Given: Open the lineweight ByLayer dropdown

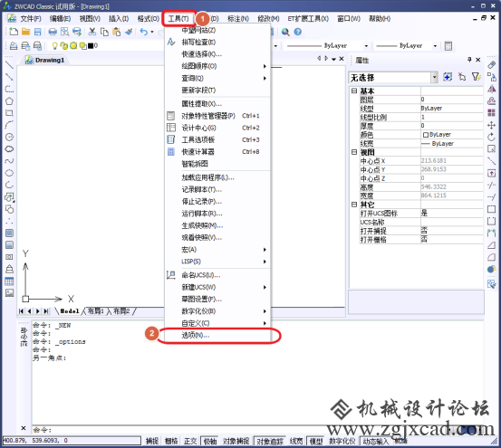Looking at the screenshot, I should pyautogui.click(x=435, y=46).
